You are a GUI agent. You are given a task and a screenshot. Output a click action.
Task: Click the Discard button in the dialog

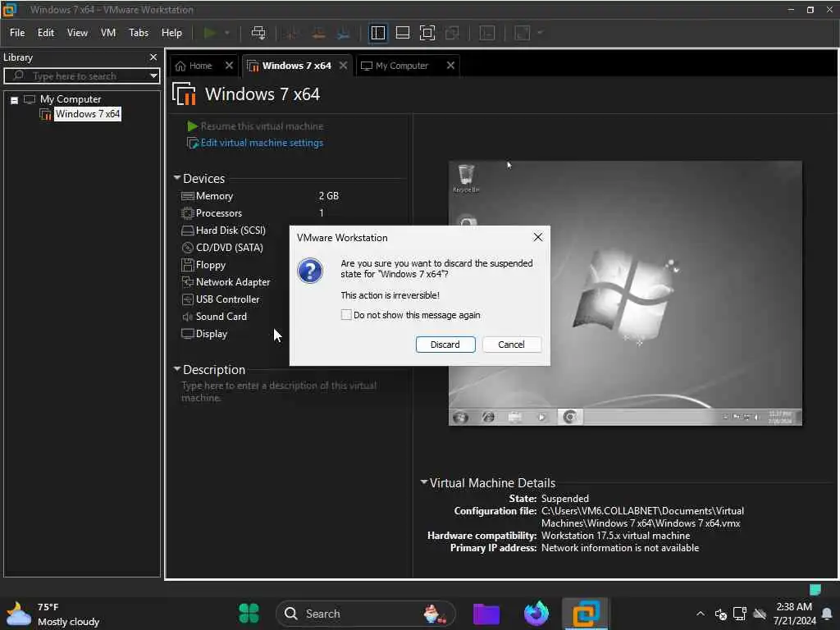pyautogui.click(x=445, y=345)
